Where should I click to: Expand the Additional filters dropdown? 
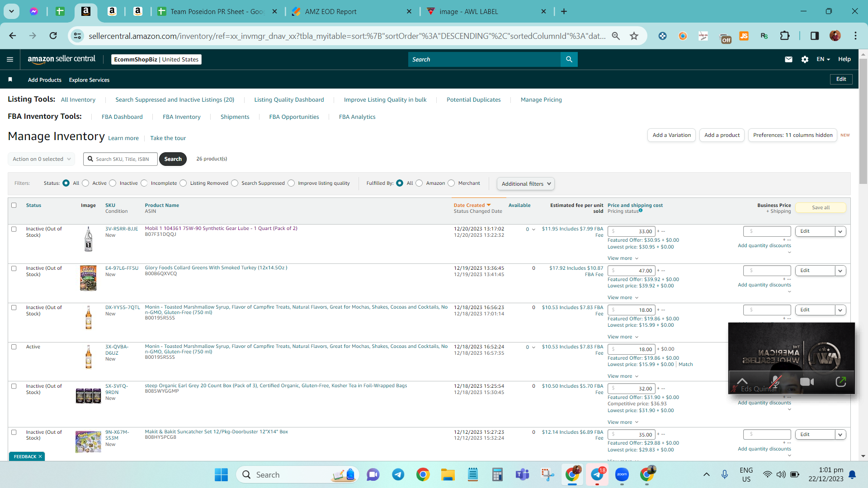[525, 183]
